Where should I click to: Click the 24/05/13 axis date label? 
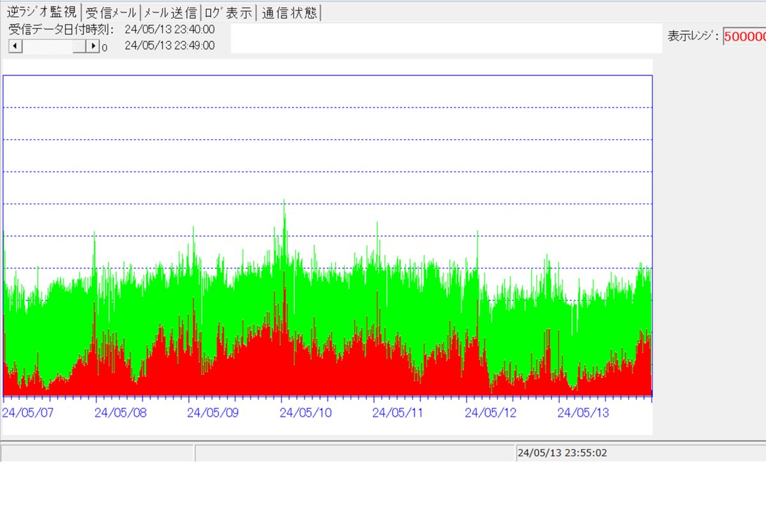tap(583, 413)
